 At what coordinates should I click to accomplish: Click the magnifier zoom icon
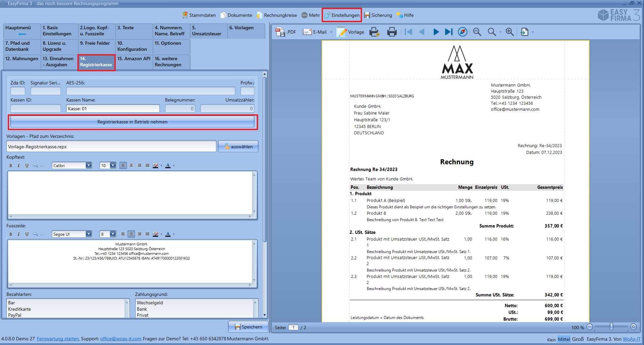click(x=492, y=32)
